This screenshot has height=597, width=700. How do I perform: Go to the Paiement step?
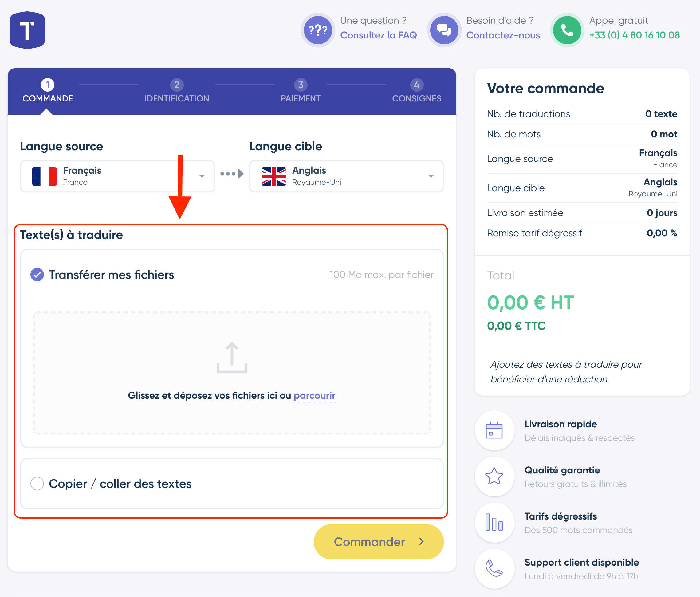(300, 91)
